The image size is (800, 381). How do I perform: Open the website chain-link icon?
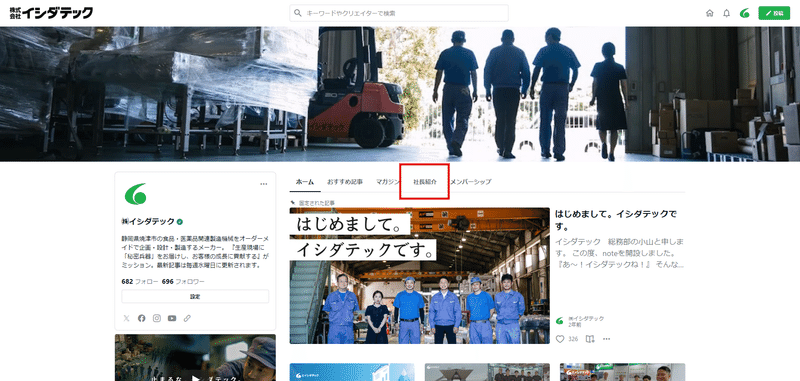tap(187, 318)
